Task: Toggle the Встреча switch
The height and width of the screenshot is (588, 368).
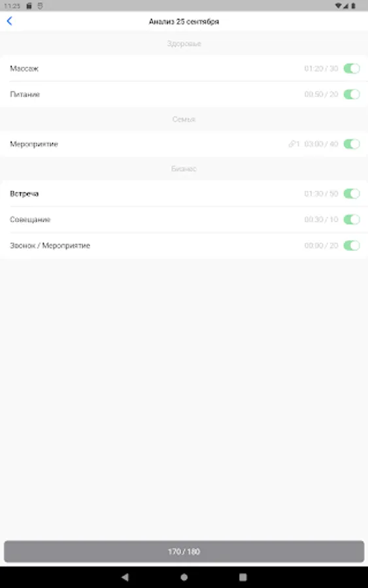Action: point(352,193)
